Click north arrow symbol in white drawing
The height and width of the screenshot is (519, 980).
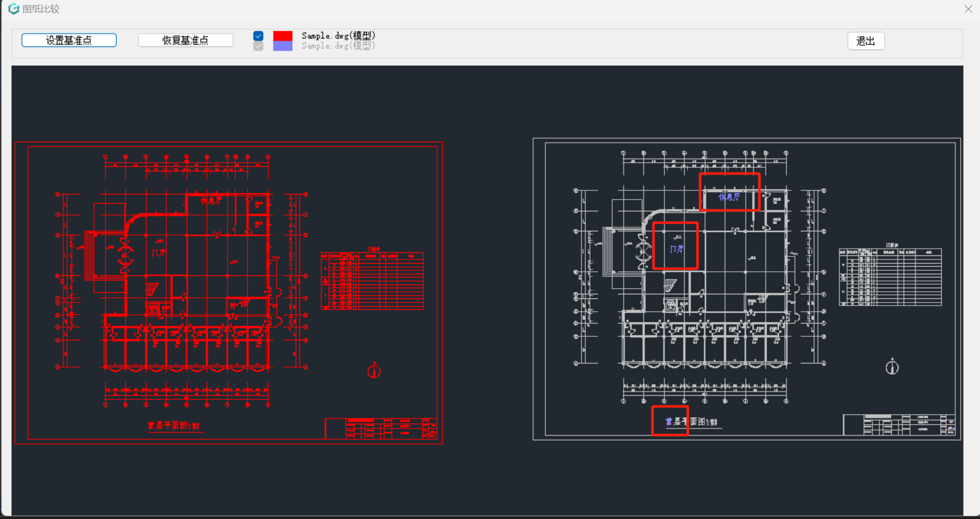coord(892,366)
